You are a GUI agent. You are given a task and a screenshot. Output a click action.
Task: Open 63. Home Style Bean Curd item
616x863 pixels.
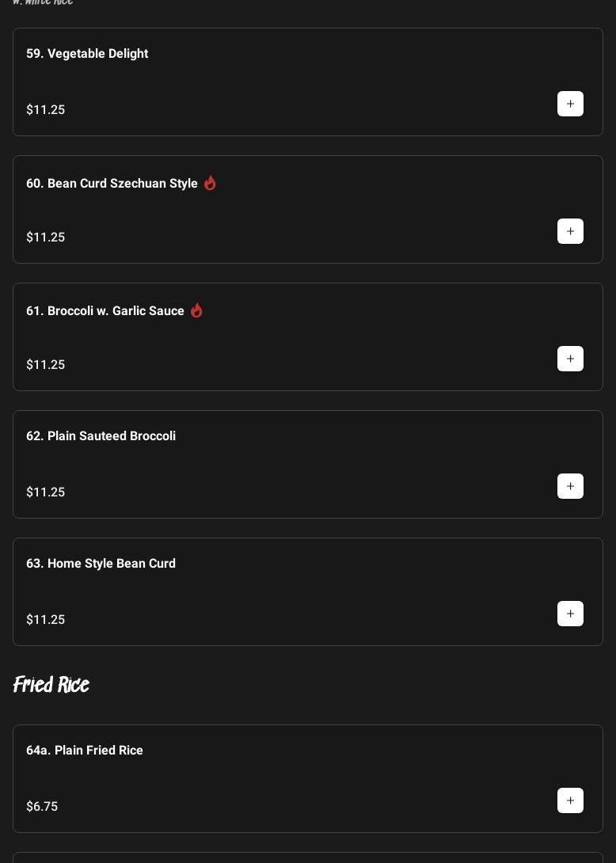[x=101, y=564]
